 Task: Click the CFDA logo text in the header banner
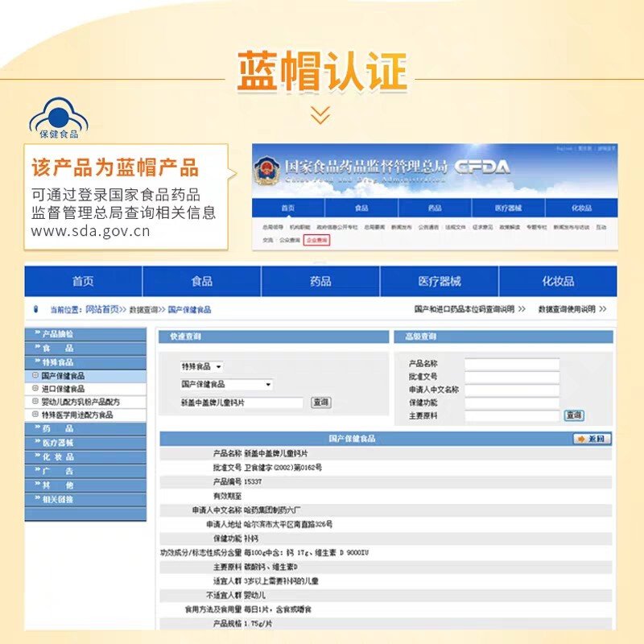(482, 167)
